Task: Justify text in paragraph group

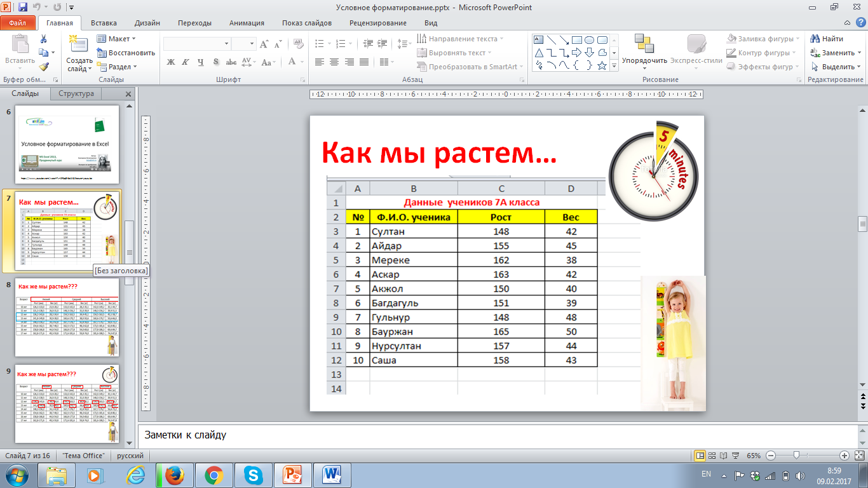Action: coord(365,62)
